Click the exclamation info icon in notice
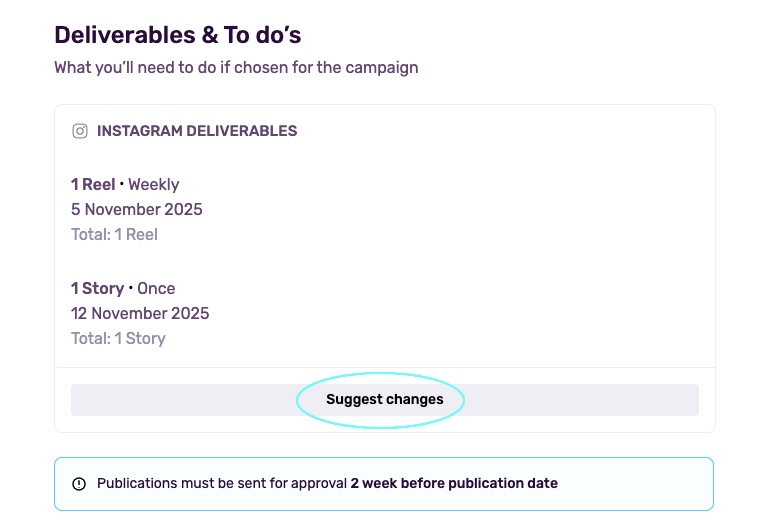 coord(79,484)
